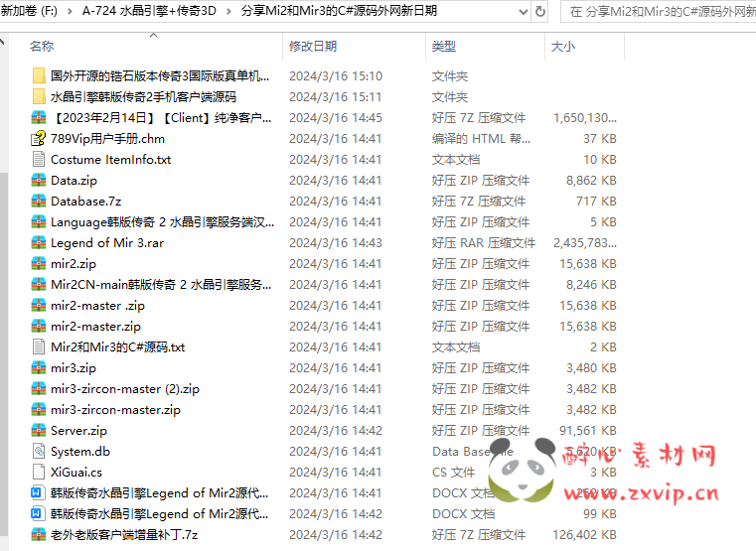Expand the chevron after A-724 水晶引擎+传奇3D
Image resolution: width=756 pixels, height=551 pixels.
click(228, 11)
